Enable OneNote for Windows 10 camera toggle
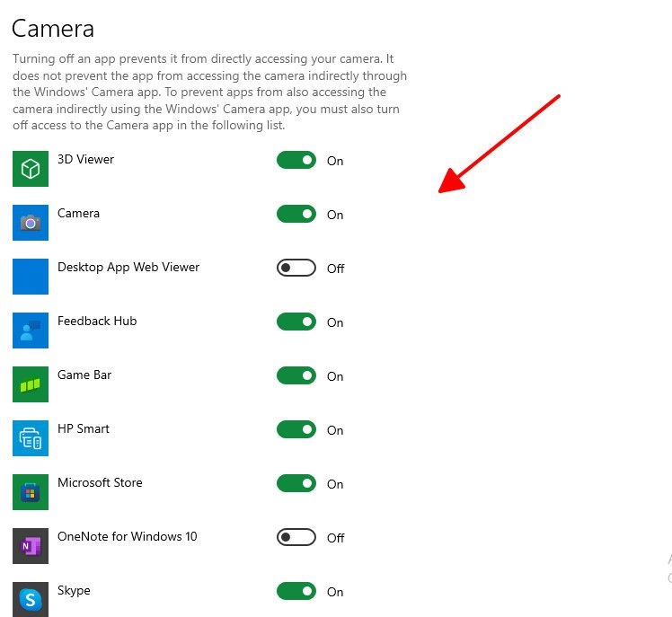The image size is (672, 617). tap(296, 537)
